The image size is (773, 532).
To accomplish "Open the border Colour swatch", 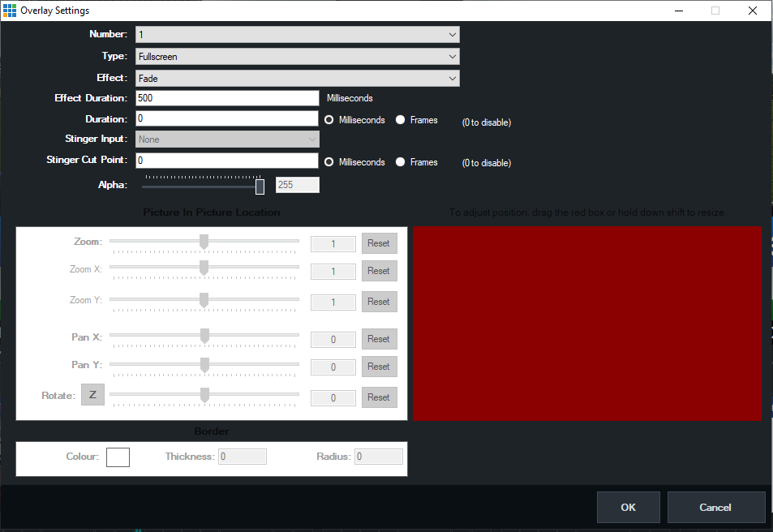I will coord(118,457).
